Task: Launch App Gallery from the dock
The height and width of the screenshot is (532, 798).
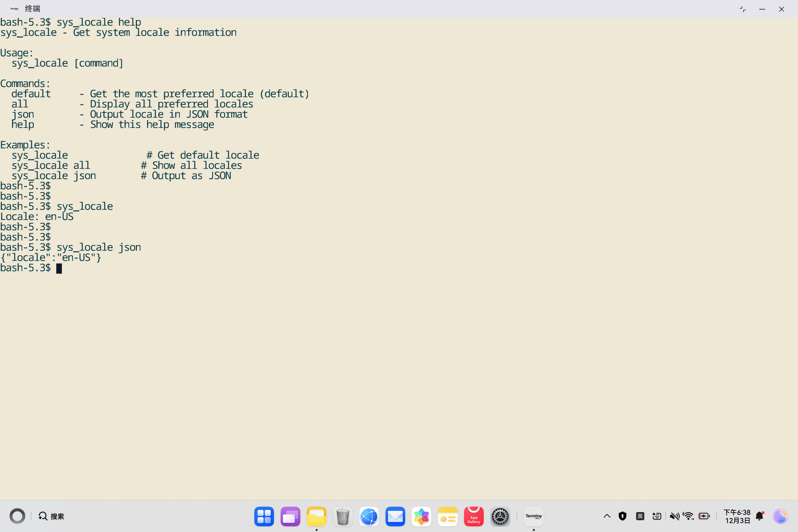Action: point(474,516)
